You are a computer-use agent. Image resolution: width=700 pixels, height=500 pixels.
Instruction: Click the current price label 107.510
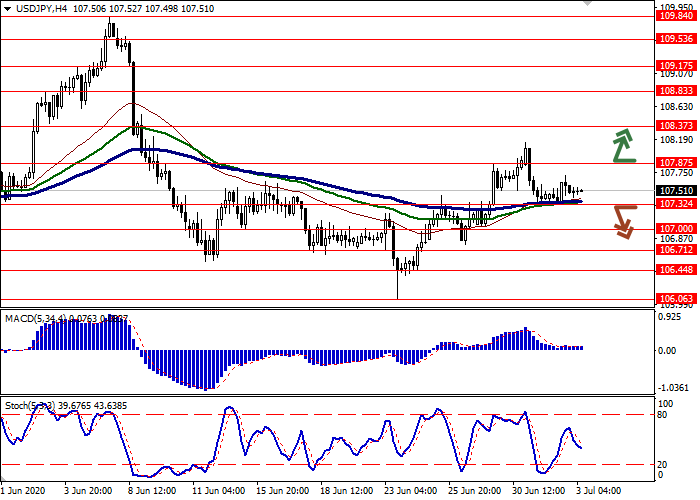(676, 191)
